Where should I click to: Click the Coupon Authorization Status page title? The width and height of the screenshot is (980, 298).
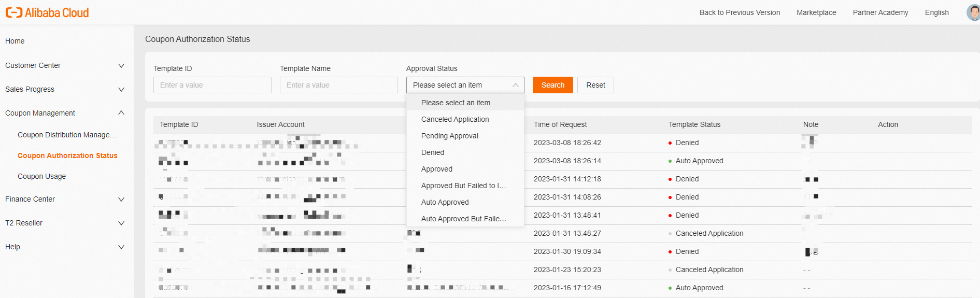point(197,39)
